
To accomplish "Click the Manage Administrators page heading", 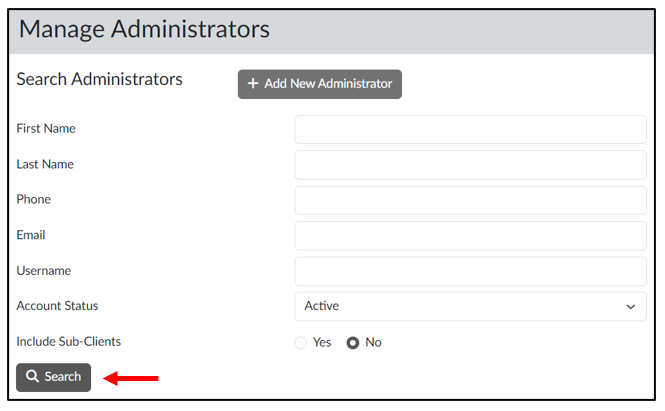I will [x=144, y=29].
